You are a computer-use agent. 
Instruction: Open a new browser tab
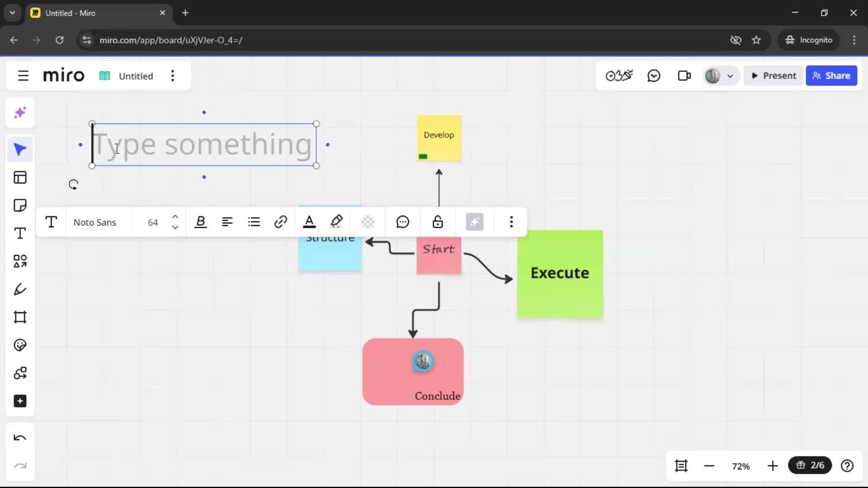click(x=185, y=13)
